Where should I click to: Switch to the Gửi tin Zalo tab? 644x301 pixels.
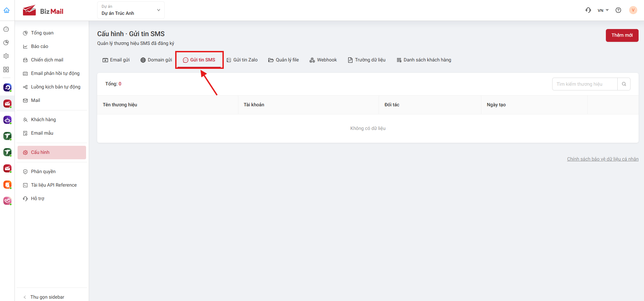pyautogui.click(x=242, y=60)
